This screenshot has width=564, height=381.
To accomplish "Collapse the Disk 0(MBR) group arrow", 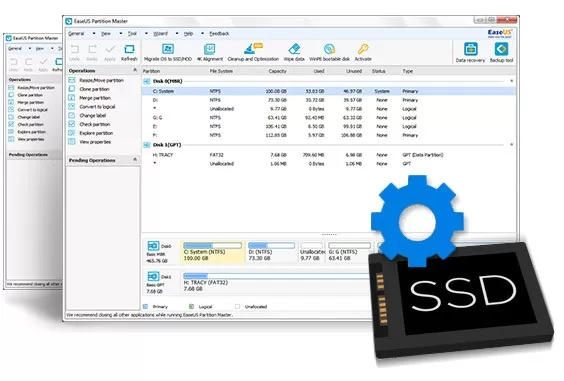I will pyautogui.click(x=511, y=81).
